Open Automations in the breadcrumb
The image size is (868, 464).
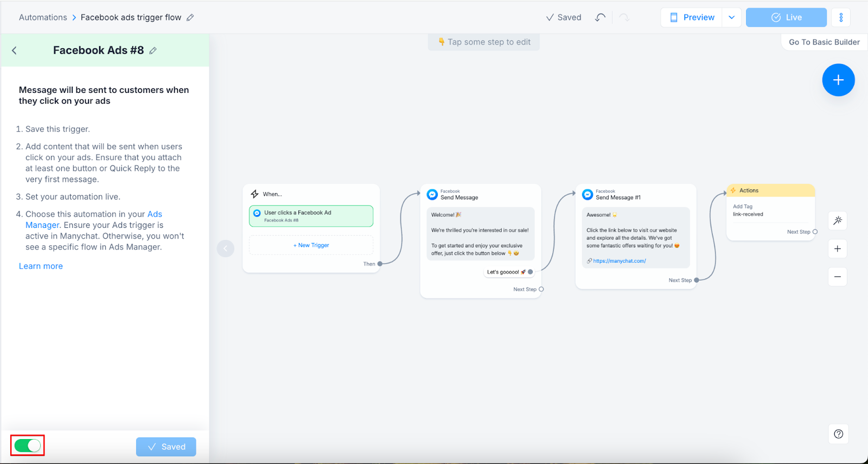click(x=43, y=17)
